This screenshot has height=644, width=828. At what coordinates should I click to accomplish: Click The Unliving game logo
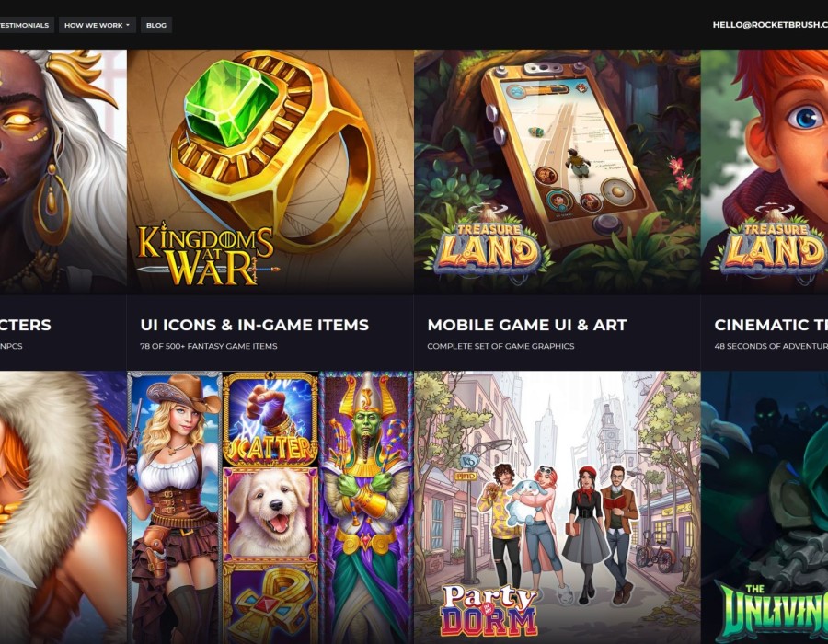pyautogui.click(x=772, y=613)
